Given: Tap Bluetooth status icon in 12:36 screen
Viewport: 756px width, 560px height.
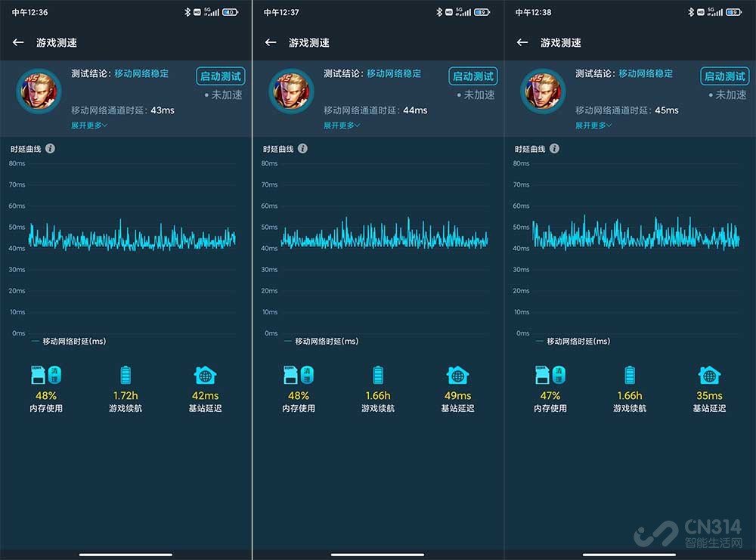Looking at the screenshot, I should (x=187, y=12).
